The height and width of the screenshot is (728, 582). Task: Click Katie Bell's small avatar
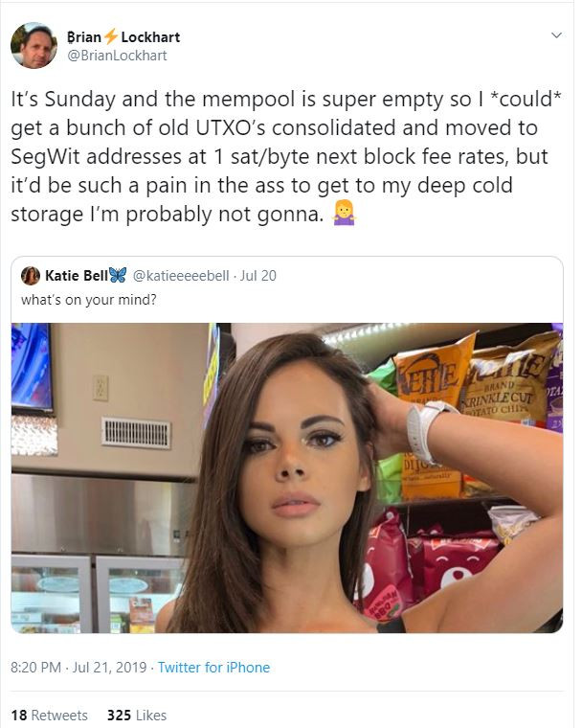tap(31, 276)
